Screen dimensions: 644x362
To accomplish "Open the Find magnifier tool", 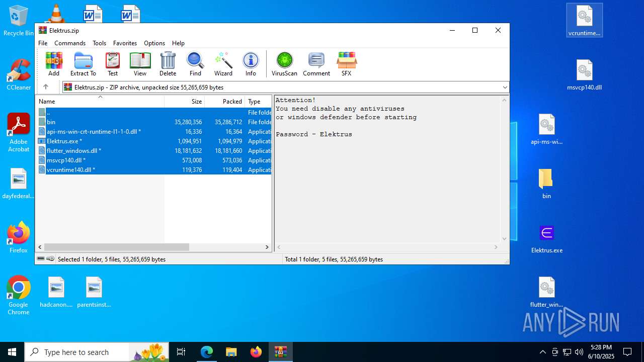I will click(x=195, y=64).
